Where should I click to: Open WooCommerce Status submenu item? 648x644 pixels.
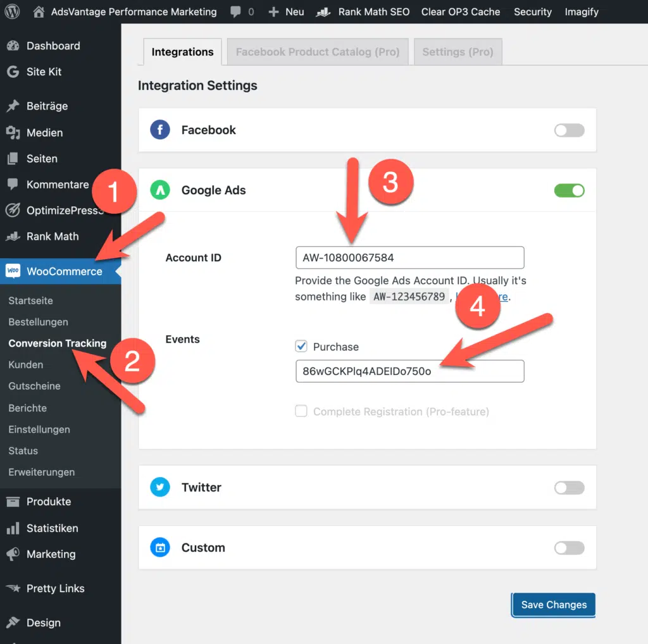[23, 450]
